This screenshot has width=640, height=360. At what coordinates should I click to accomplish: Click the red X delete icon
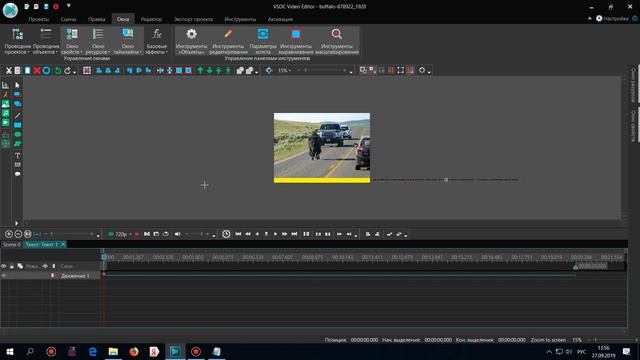[x=37, y=71]
